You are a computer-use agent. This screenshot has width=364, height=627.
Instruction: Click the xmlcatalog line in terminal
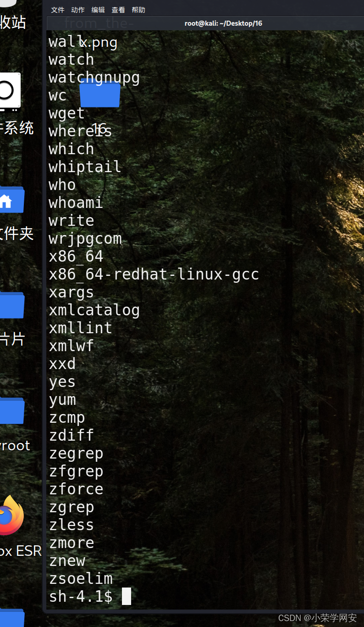(x=94, y=310)
